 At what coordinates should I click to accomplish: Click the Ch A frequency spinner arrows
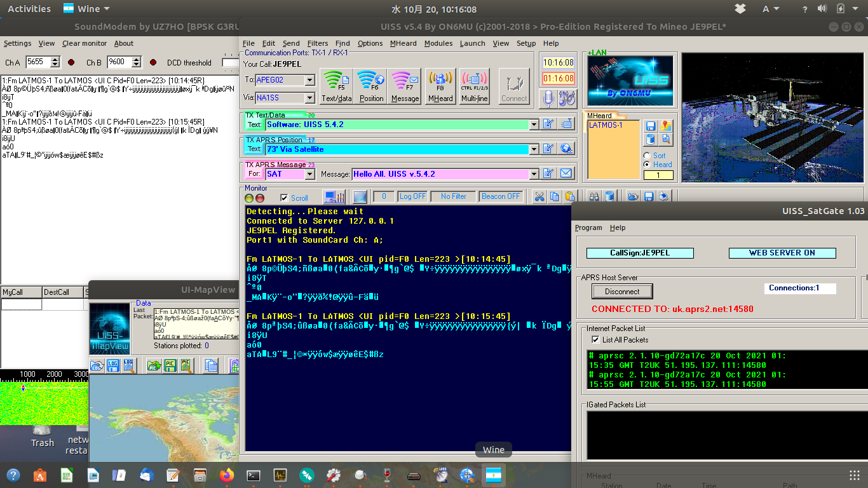[x=55, y=62]
